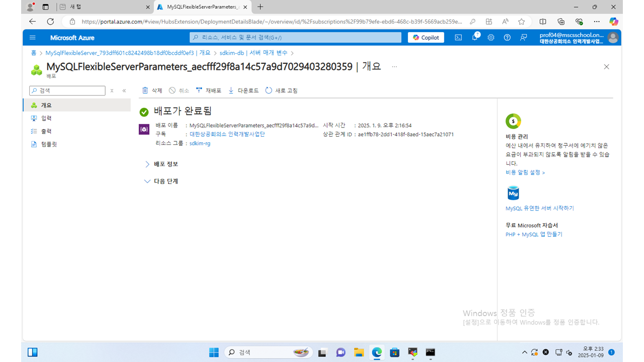
Task: Open MySqlFlexibleServer_793dff... breadcrumb
Action: pos(128,53)
